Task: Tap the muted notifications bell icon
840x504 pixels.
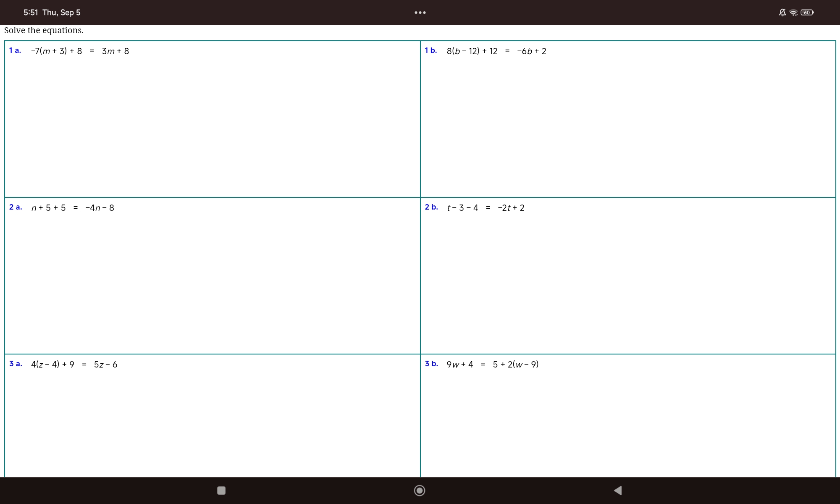Action: (782, 13)
